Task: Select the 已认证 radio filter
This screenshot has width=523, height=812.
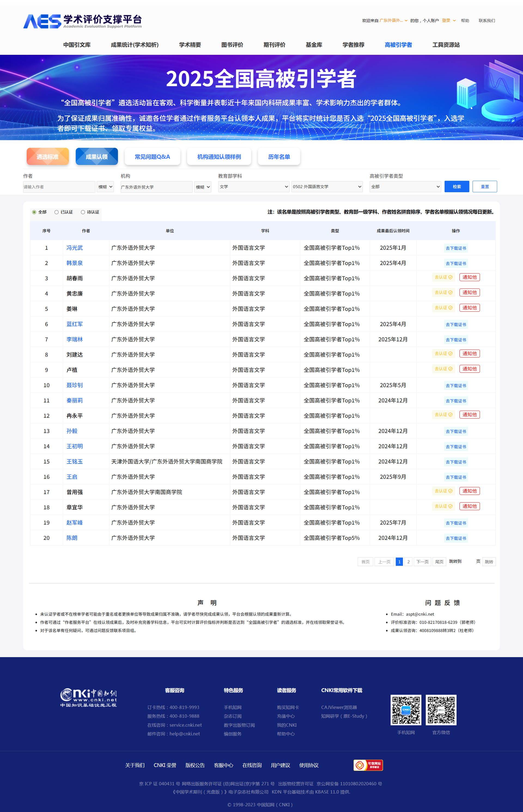Action: coord(57,212)
